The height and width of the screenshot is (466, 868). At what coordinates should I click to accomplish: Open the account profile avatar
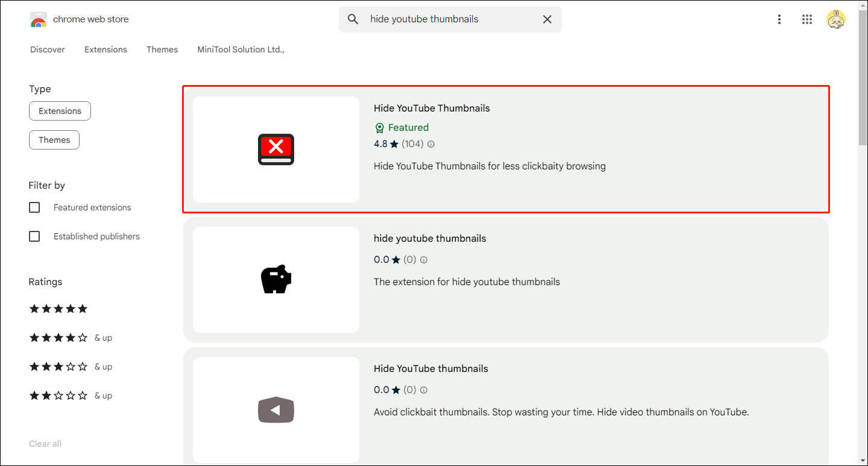pos(836,19)
